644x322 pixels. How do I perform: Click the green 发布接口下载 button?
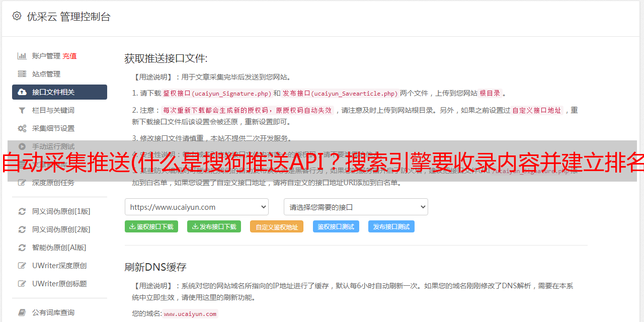pos(214,226)
